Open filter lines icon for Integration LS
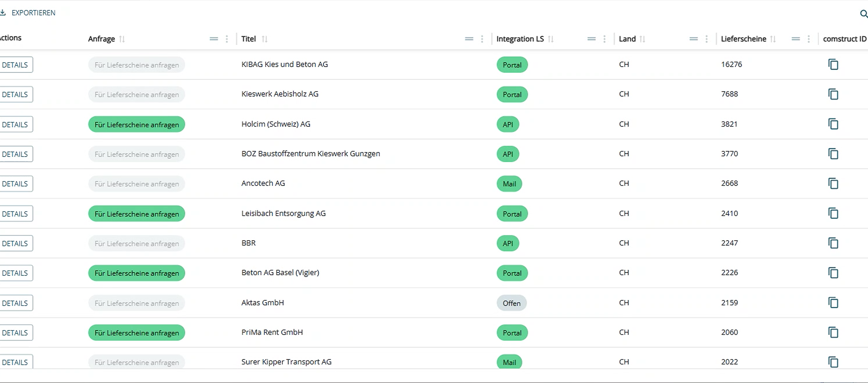The height and width of the screenshot is (383, 868). (591, 39)
